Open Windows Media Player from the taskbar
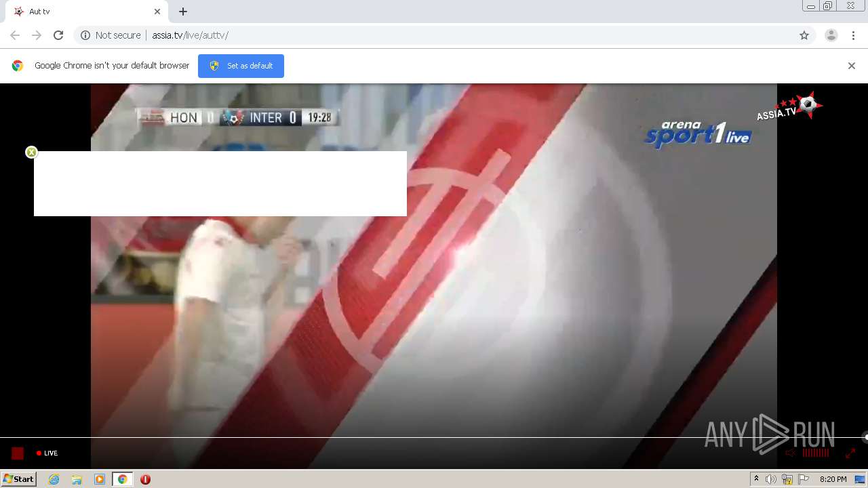This screenshot has height=488, width=868. click(100, 479)
